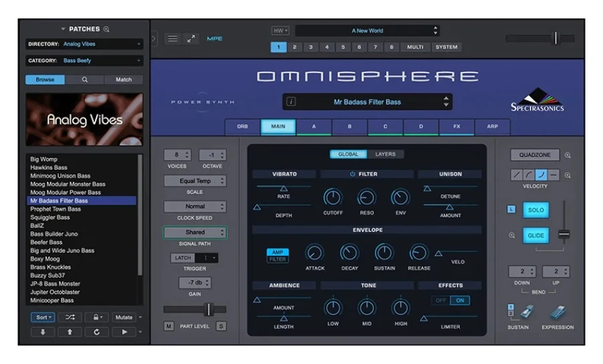Screen dimensions: 603x364
Task: Mute the part with M button
Action: [168, 326]
